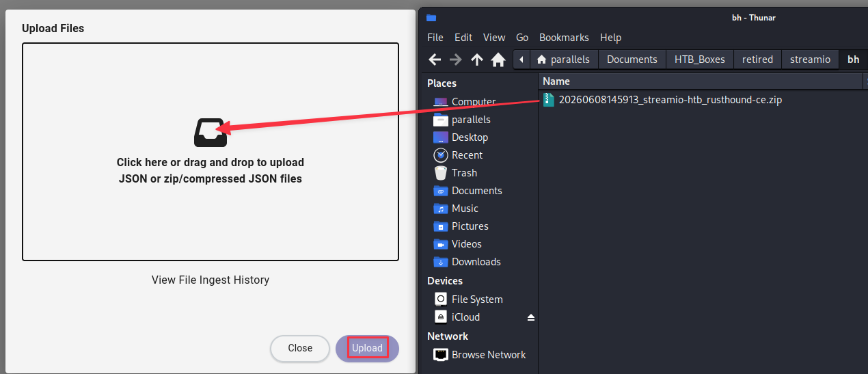Click the Trash bin icon
This screenshot has height=374, width=868.
coord(441,173)
